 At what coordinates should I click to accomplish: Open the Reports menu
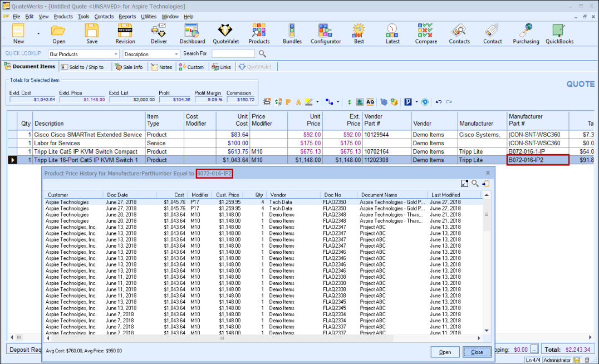[x=127, y=17]
